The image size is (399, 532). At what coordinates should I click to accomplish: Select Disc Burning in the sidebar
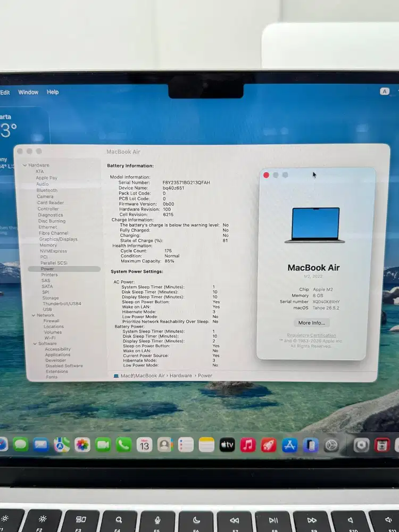click(x=52, y=221)
